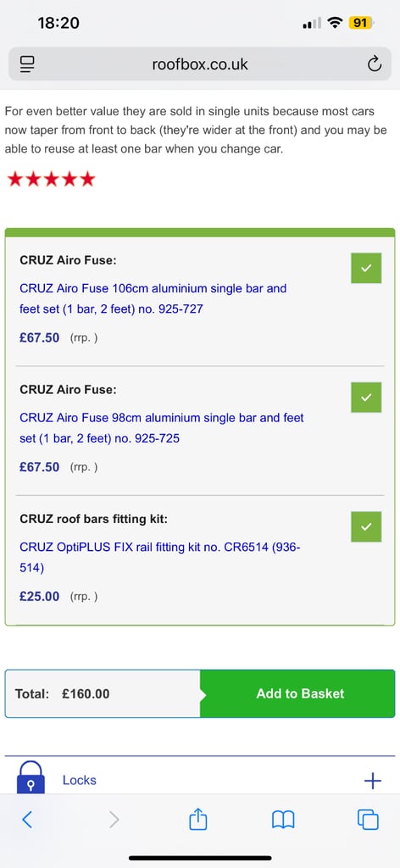
Task: Tap the battery indicator in status bar
Action: pos(361,23)
